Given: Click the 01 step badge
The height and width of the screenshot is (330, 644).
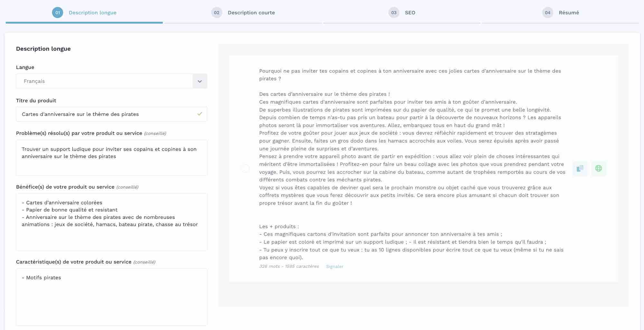Looking at the screenshot, I should coord(58,13).
